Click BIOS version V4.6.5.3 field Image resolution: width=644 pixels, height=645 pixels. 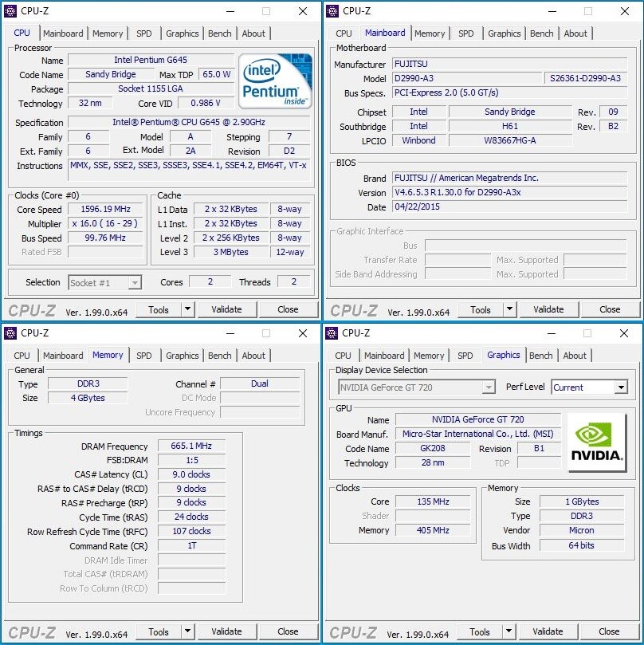tap(509, 192)
